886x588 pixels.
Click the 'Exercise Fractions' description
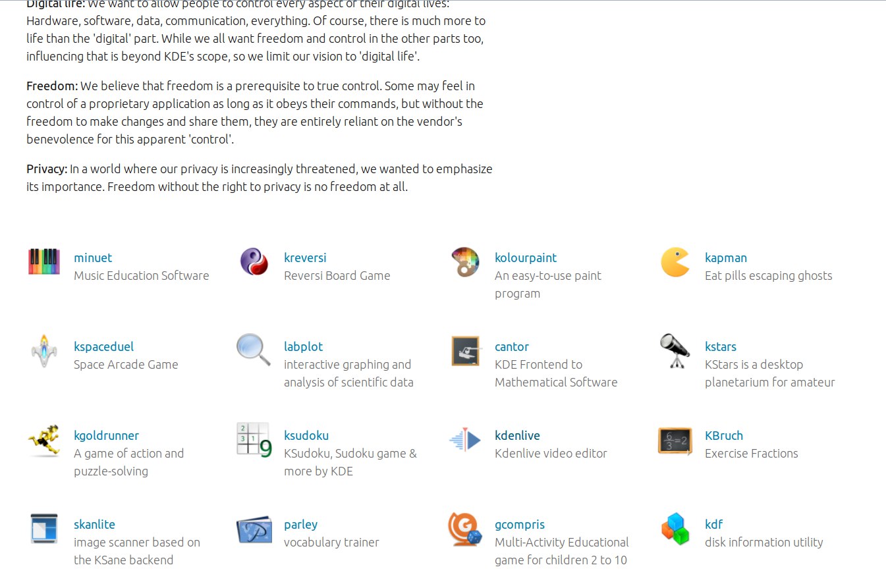(x=752, y=453)
